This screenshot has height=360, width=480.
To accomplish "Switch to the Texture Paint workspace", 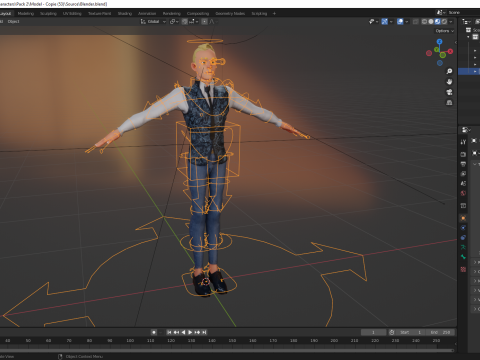I will coord(99,13).
